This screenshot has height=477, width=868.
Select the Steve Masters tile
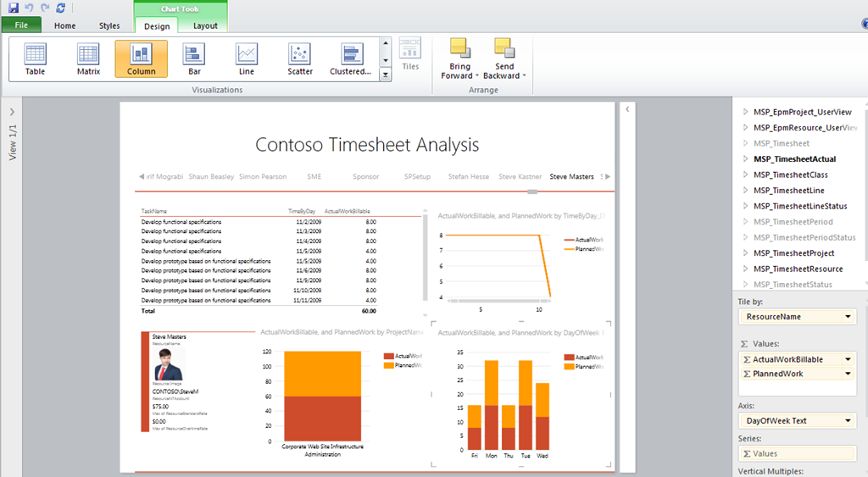point(571,176)
